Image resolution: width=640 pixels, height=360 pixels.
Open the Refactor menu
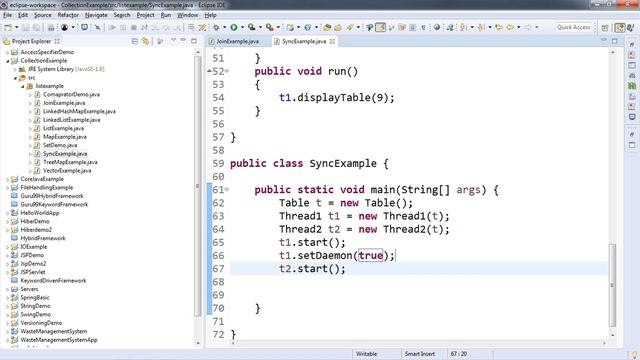pos(68,15)
